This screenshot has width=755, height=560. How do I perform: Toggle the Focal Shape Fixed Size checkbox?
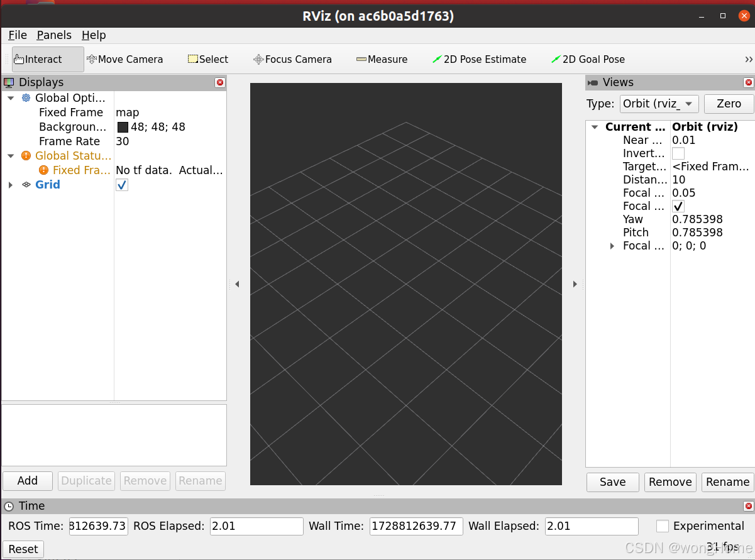[678, 206]
